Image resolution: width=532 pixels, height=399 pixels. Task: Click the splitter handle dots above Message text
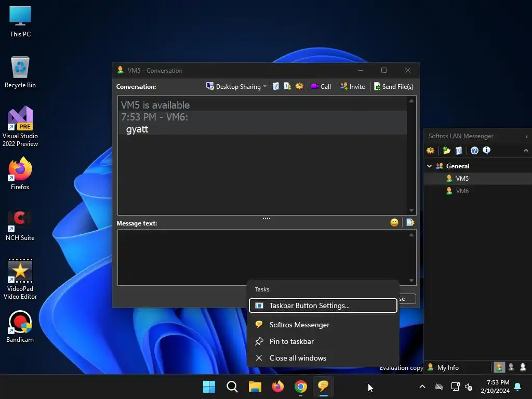pyautogui.click(x=267, y=218)
